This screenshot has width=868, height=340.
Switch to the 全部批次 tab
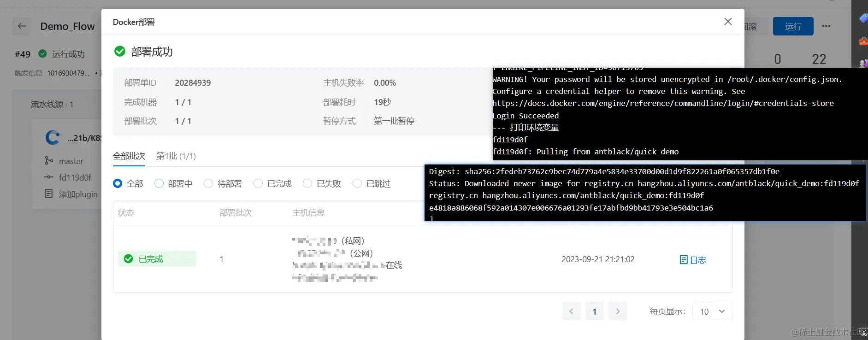coord(129,156)
